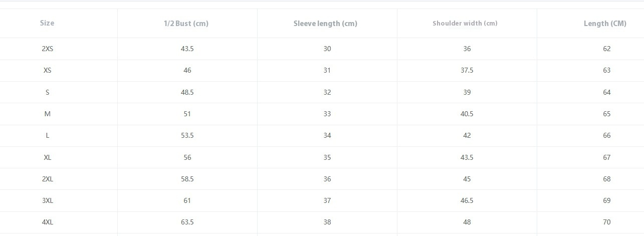Click the Size column header
The image size is (644, 236).
pos(47,23)
